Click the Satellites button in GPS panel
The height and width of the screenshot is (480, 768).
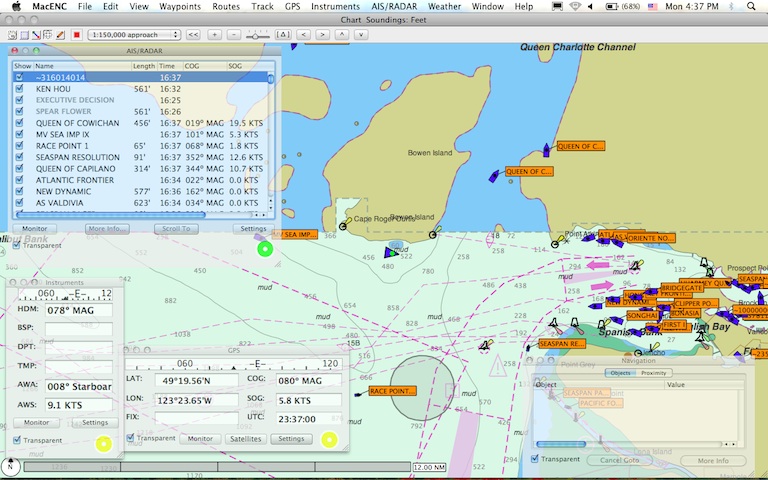pyautogui.click(x=245, y=438)
